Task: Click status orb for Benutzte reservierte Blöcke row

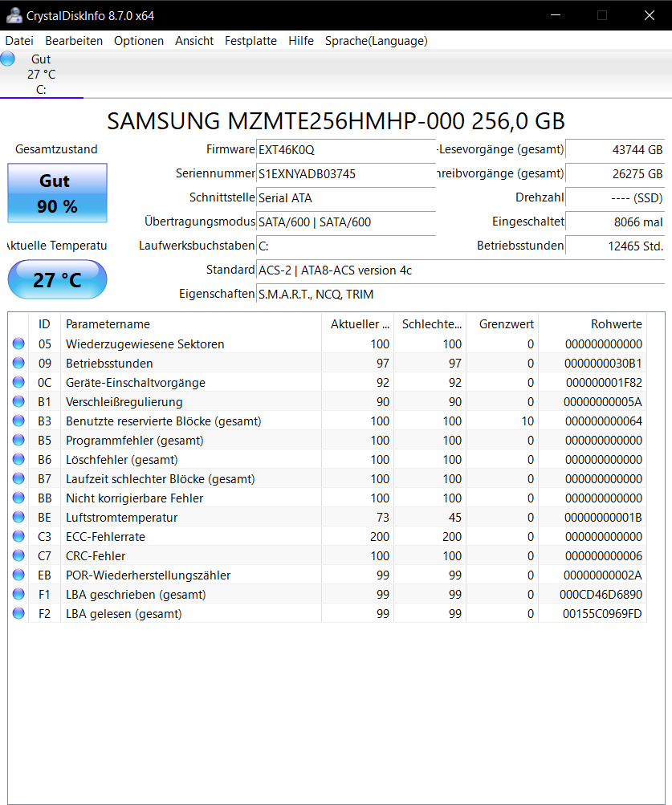Action: click(18, 421)
